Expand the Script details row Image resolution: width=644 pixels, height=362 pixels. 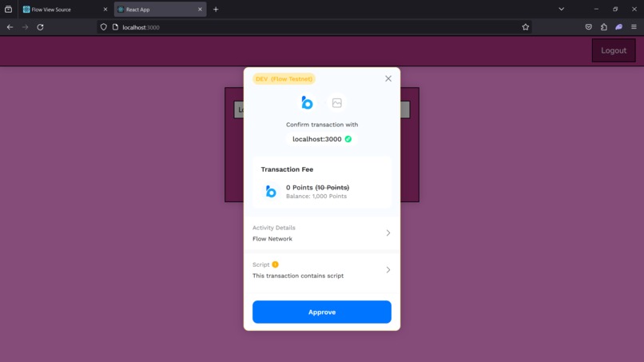pyautogui.click(x=321, y=270)
